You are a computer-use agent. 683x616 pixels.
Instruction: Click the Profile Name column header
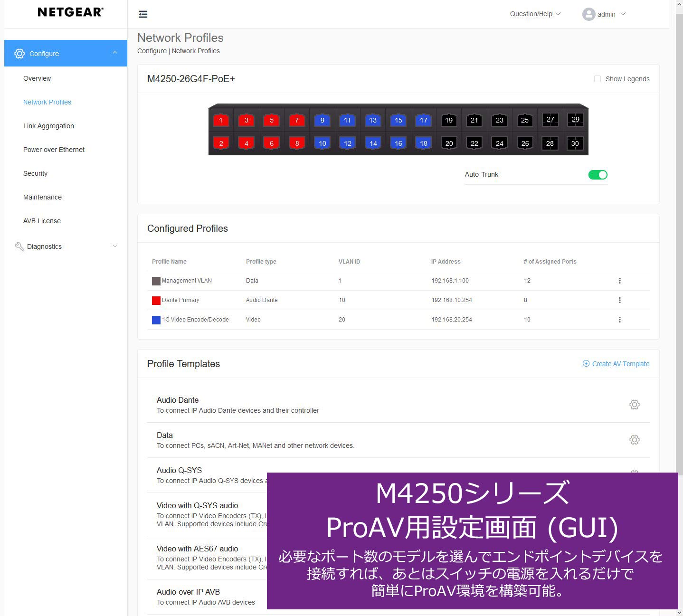169,262
